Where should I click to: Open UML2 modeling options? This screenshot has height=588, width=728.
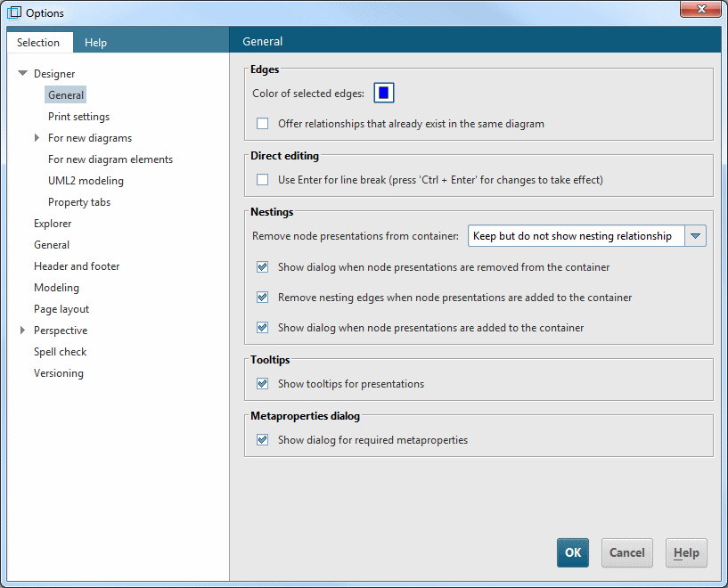point(86,181)
